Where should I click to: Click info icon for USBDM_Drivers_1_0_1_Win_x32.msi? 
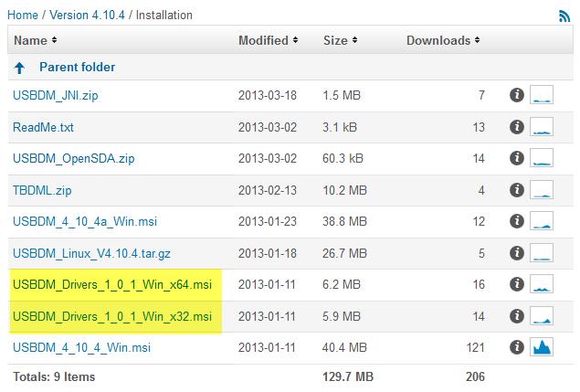pos(516,316)
